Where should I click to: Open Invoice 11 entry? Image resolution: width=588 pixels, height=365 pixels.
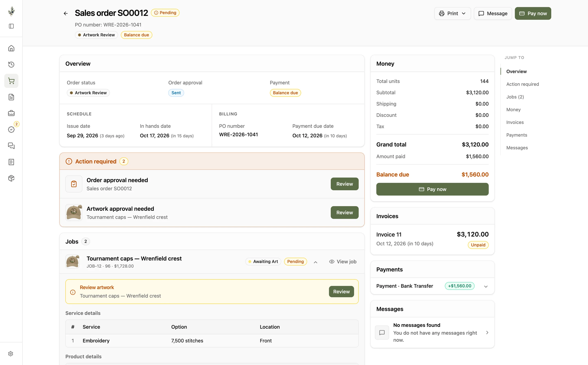pyautogui.click(x=432, y=239)
